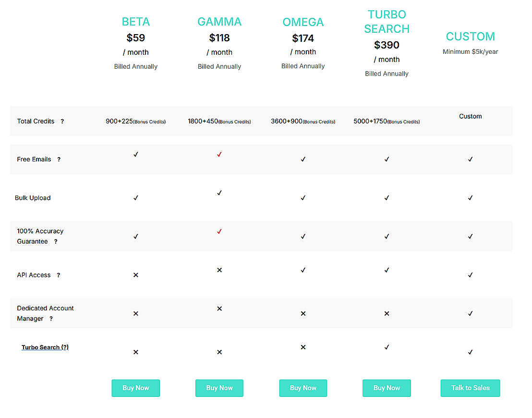Viewport: 532px width, 418px height.
Task: Click the Free Emails checkmark under Beta
Action: tap(136, 155)
